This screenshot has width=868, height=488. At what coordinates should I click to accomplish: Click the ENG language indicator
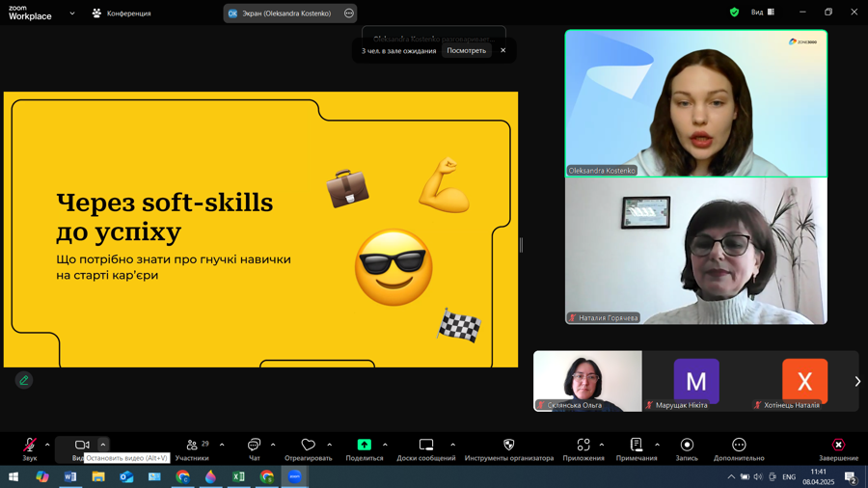[x=789, y=476]
